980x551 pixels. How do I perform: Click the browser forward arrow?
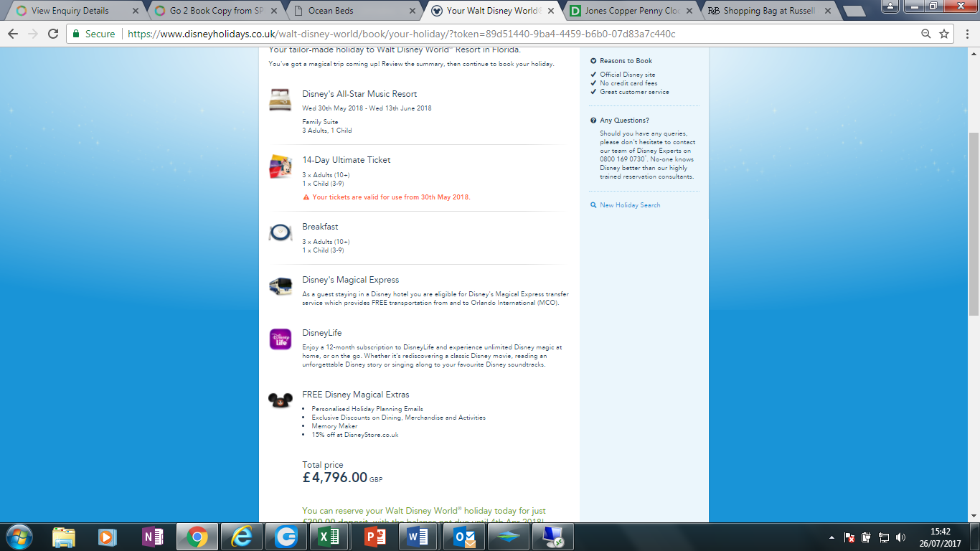point(33,34)
